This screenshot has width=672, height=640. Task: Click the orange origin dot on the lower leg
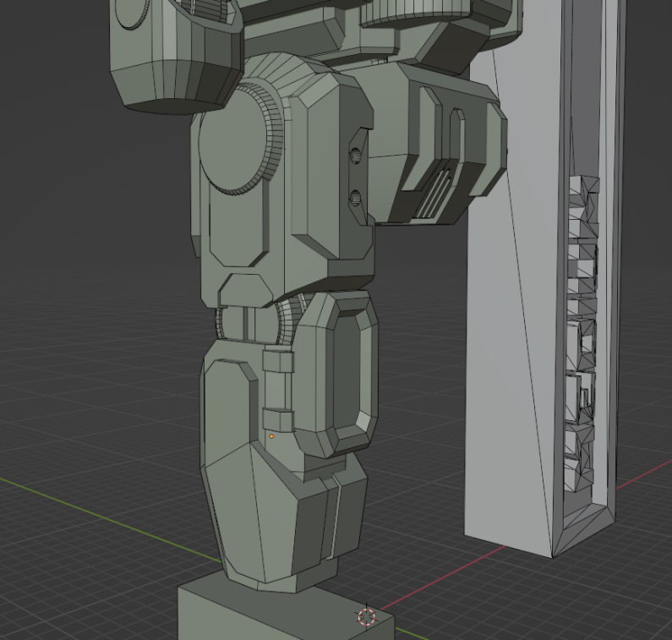click(271, 437)
